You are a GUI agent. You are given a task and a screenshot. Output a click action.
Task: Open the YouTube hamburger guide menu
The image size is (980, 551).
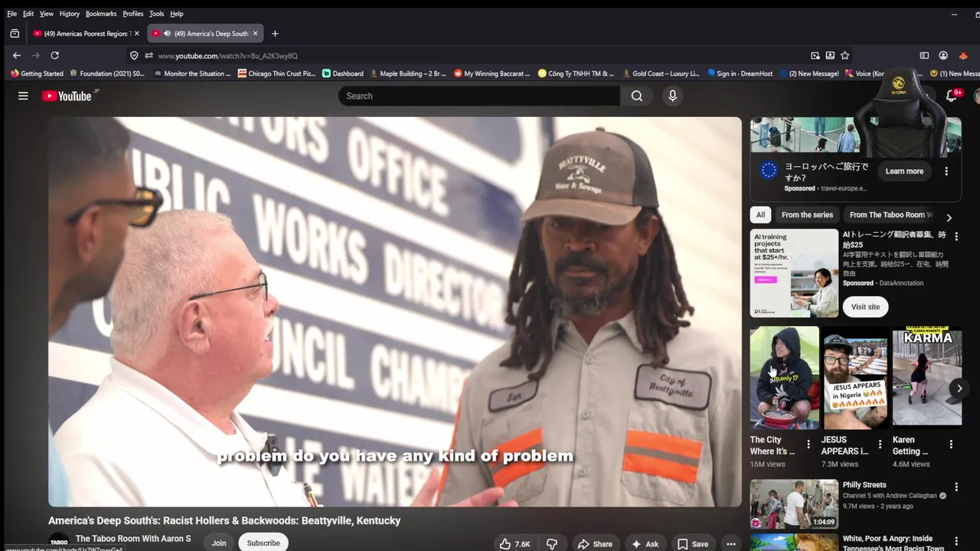point(23,96)
